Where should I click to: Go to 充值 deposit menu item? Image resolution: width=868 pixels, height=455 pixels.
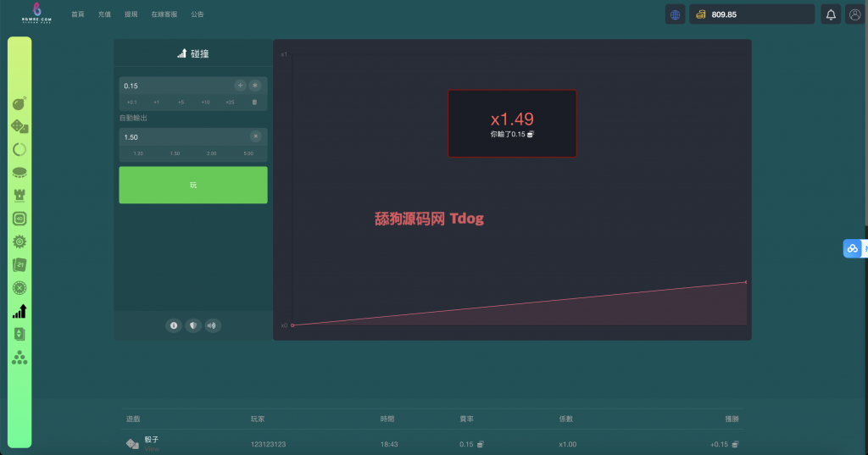tap(104, 14)
